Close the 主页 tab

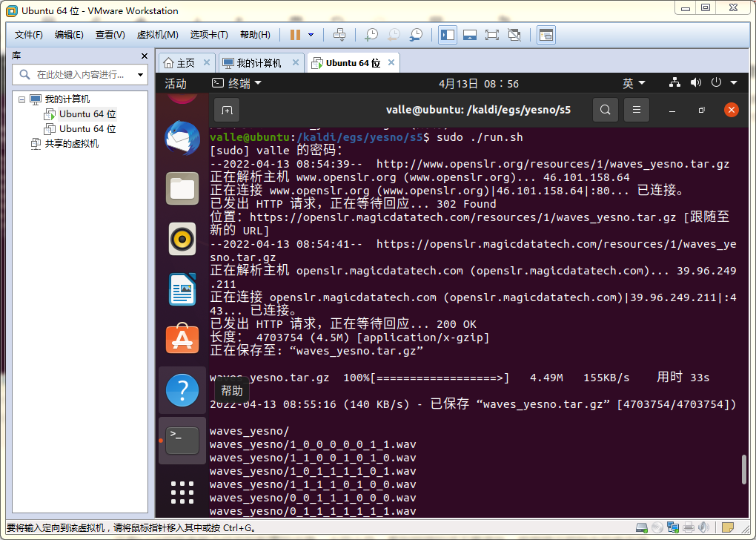click(x=206, y=62)
